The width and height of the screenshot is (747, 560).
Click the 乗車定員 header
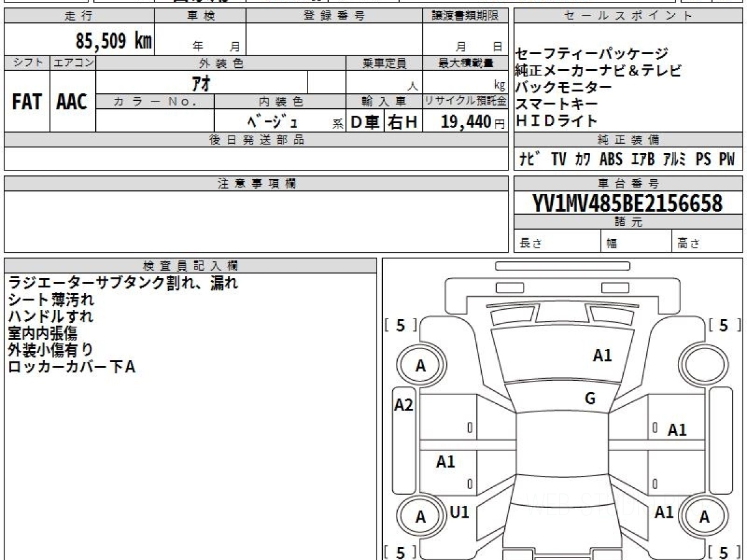pos(384,63)
